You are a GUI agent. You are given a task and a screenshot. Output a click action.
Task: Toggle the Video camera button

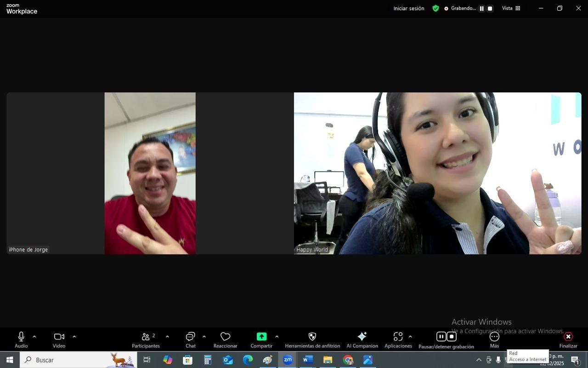pos(59,340)
